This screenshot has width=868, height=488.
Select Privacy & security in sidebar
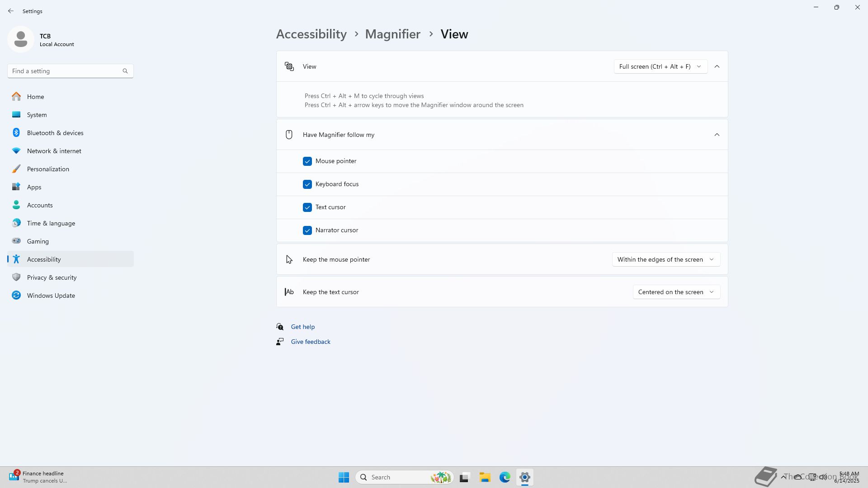pos(52,277)
